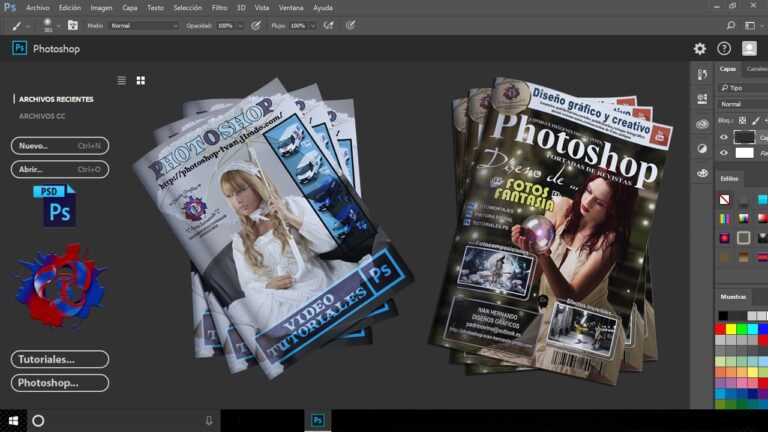This screenshot has height=432, width=768.
Task: Click the Flujo 100% value field
Action: 298,25
